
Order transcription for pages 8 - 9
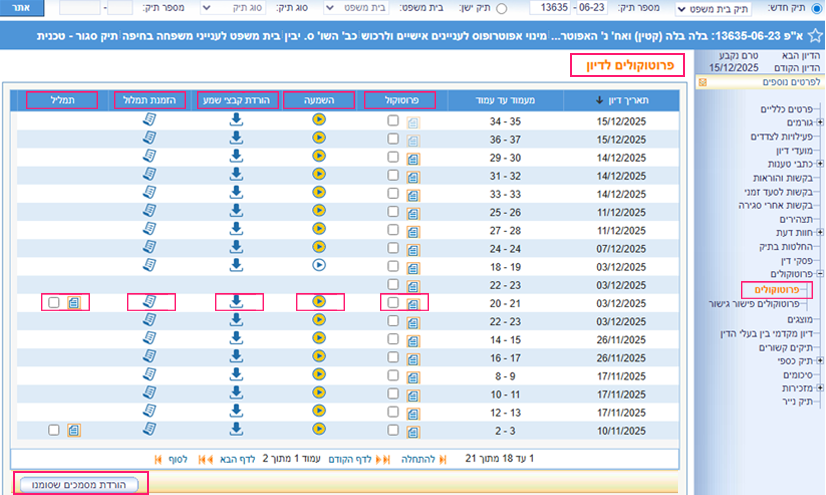[150, 374]
